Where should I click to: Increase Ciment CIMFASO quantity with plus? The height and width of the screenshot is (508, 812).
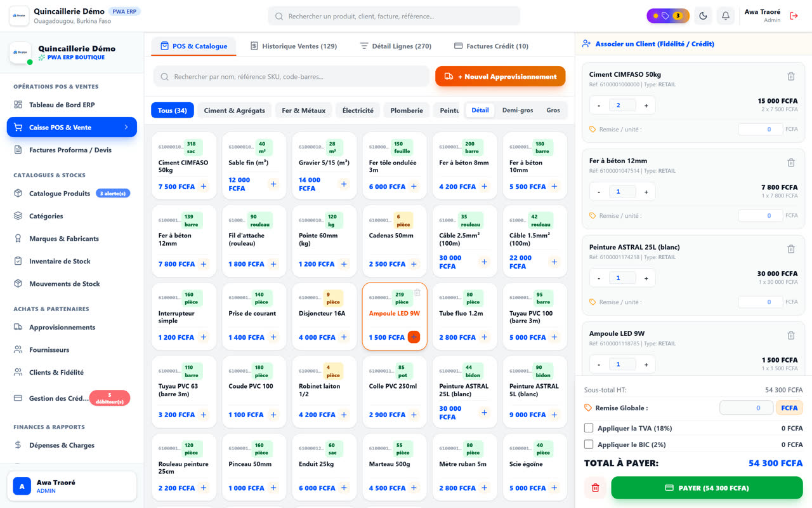point(646,105)
